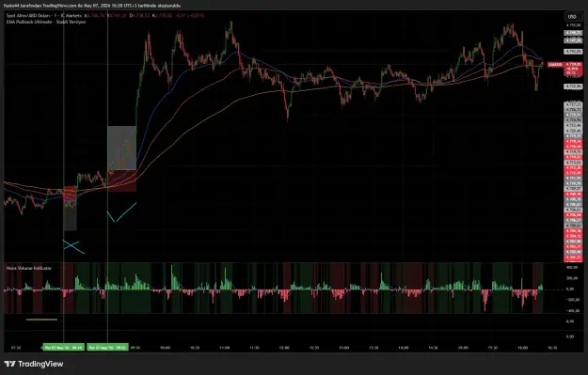This screenshot has height=375, width=588.
Task: Click the 12:00 time axis label
Action: tap(284, 348)
